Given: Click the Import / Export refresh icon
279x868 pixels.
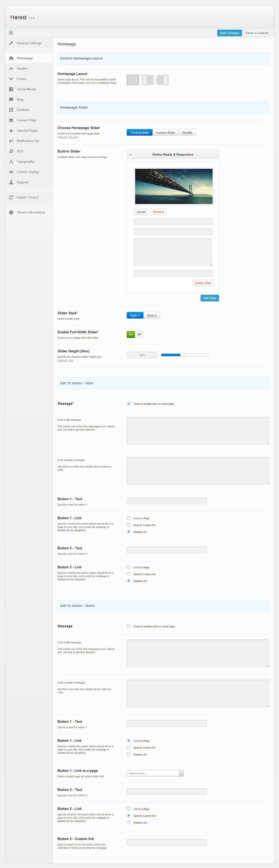Looking at the screenshot, I should (x=11, y=197).
